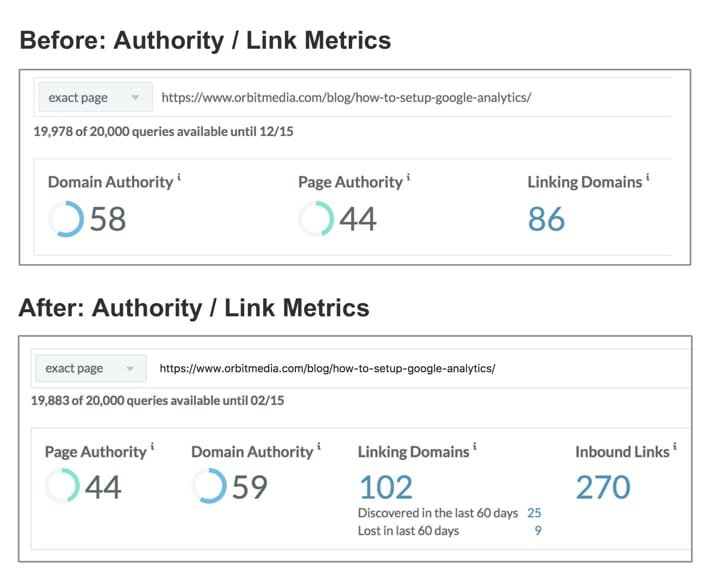Screen dimensions: 710x585
Task: Click the 25 discovered in last 60 days
Action: (x=534, y=513)
